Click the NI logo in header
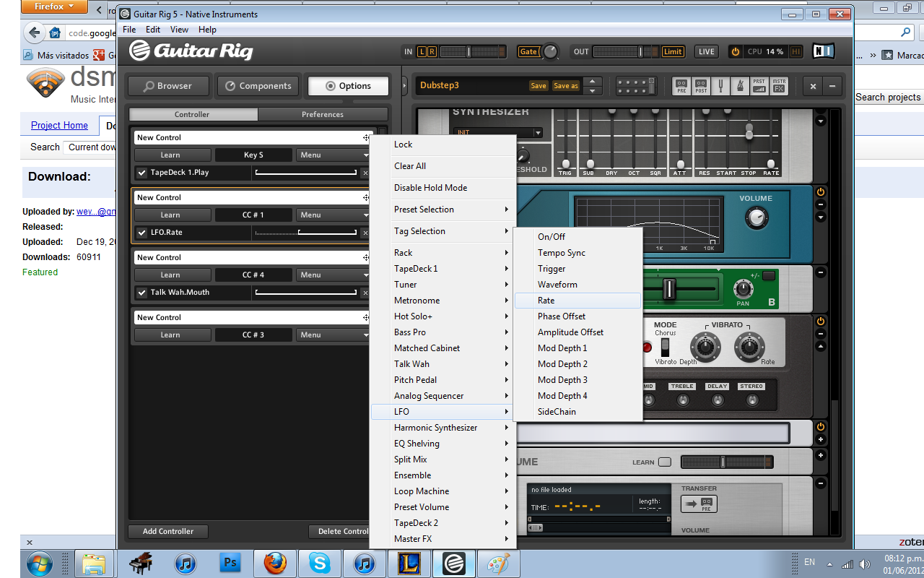This screenshot has height=578, width=924. [824, 51]
